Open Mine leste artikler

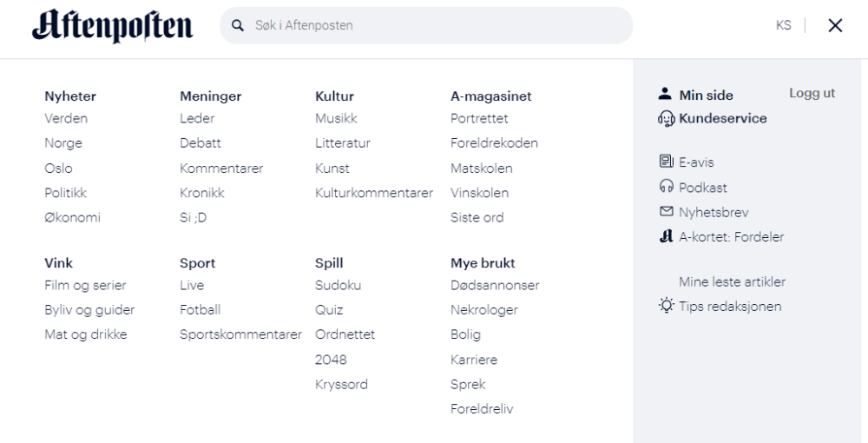click(x=732, y=281)
